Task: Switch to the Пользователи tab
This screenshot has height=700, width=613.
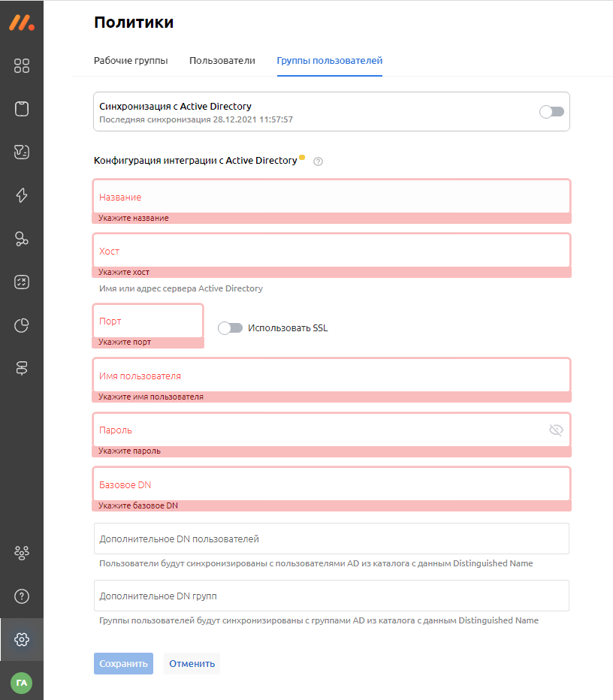Action: coord(222,61)
